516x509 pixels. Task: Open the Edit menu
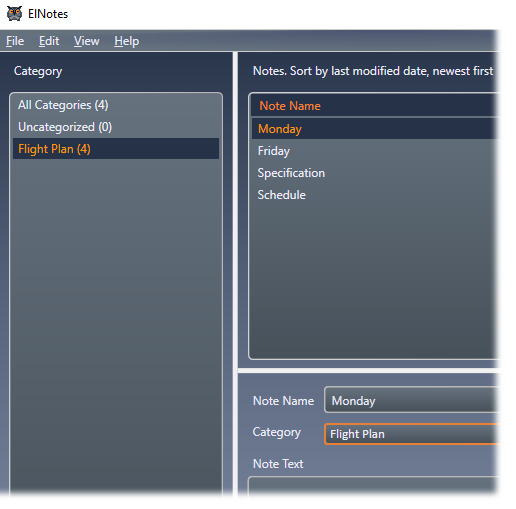(x=49, y=41)
